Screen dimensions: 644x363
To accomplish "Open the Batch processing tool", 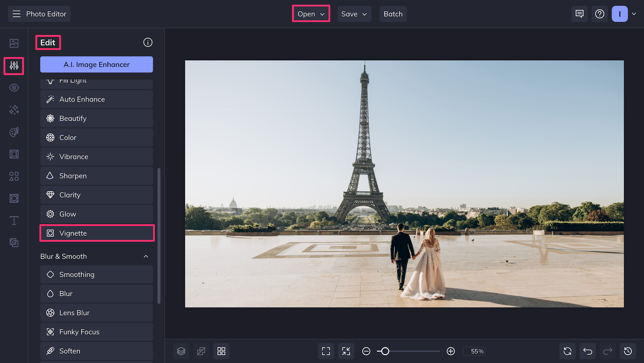I will coord(393,14).
